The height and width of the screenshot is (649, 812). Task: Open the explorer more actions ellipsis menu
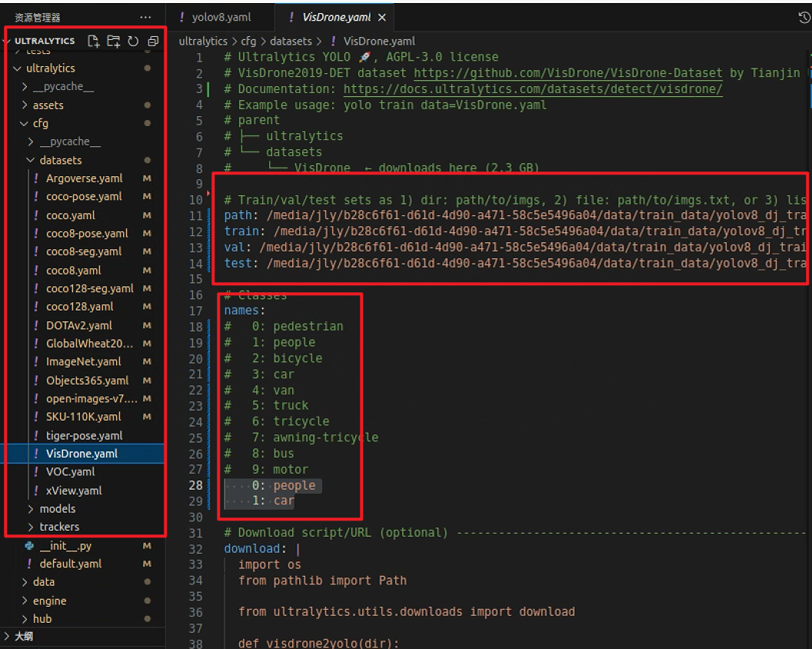pyautogui.click(x=145, y=17)
